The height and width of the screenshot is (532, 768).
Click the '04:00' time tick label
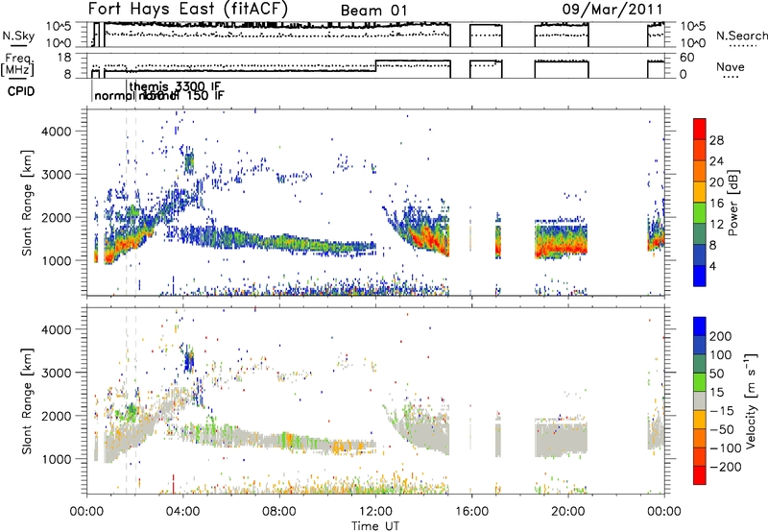coord(182,512)
